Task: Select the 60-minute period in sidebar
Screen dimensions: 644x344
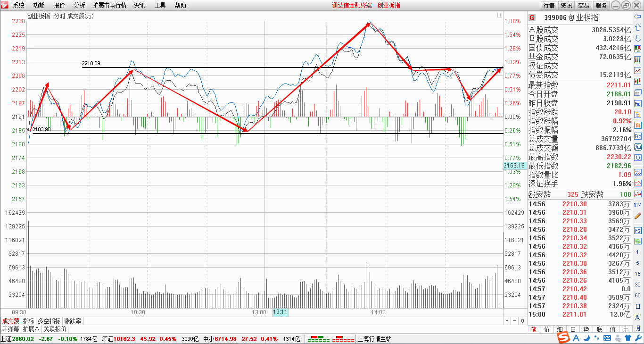Action: [x=637, y=295]
